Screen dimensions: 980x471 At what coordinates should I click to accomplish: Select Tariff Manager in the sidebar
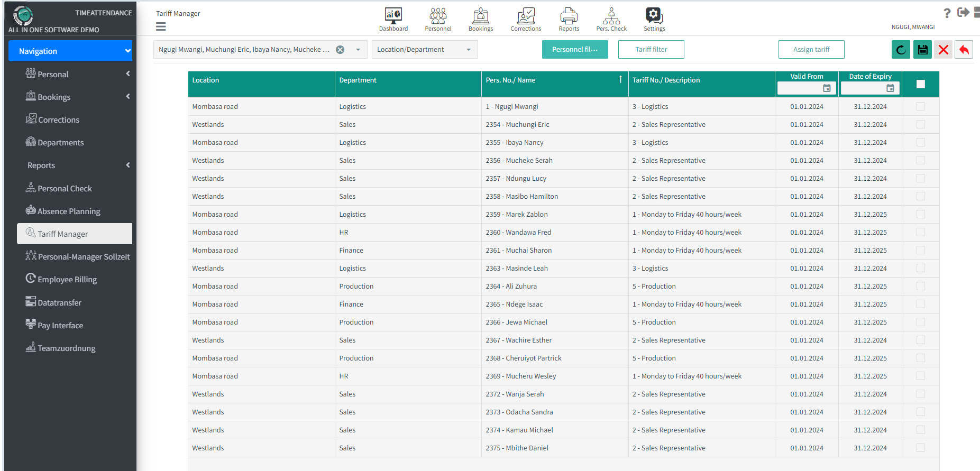tap(75, 234)
